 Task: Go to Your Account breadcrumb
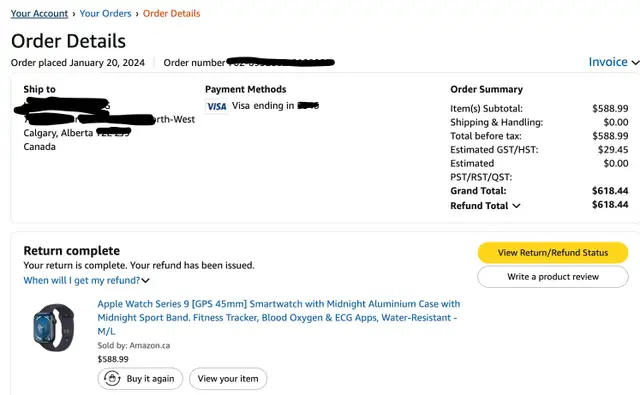tap(39, 13)
